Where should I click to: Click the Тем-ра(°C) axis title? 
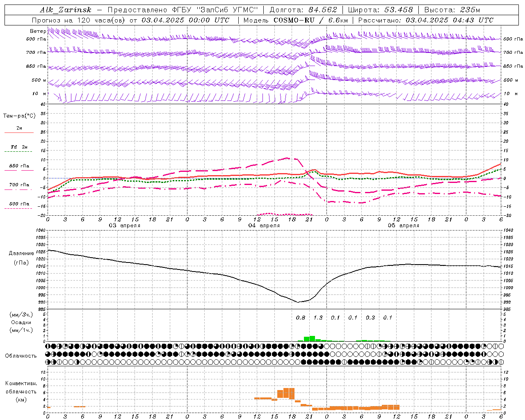19,116
